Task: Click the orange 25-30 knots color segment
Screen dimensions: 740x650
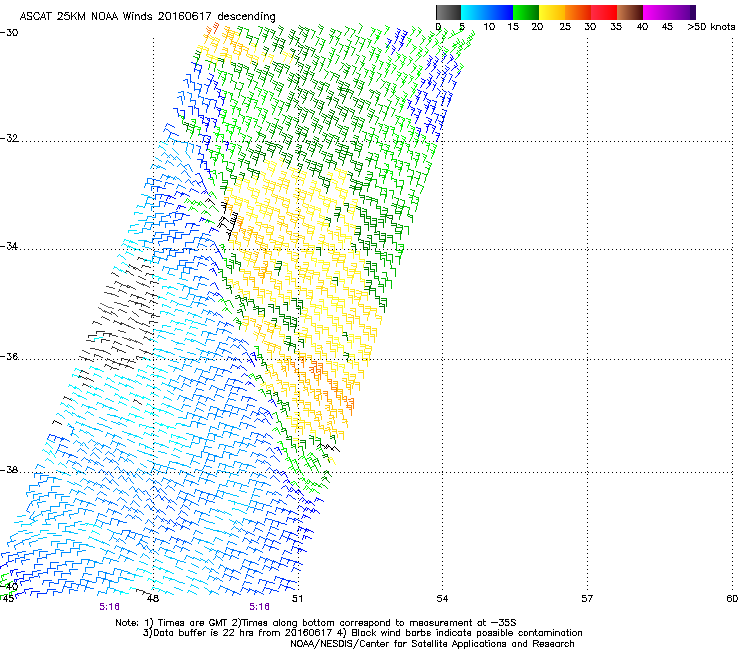Action: (x=578, y=12)
